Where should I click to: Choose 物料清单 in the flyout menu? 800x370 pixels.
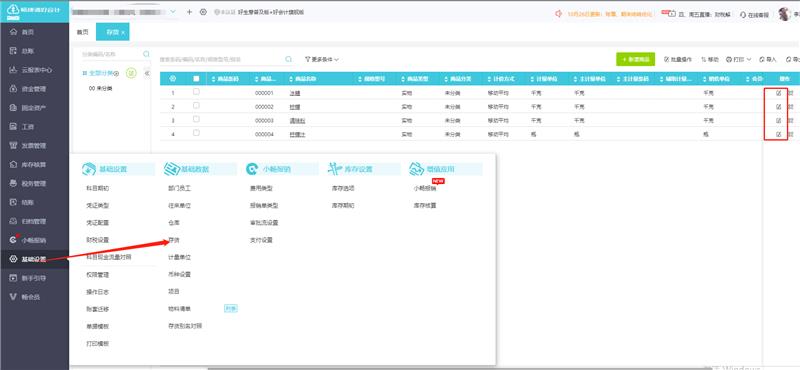tap(179, 309)
